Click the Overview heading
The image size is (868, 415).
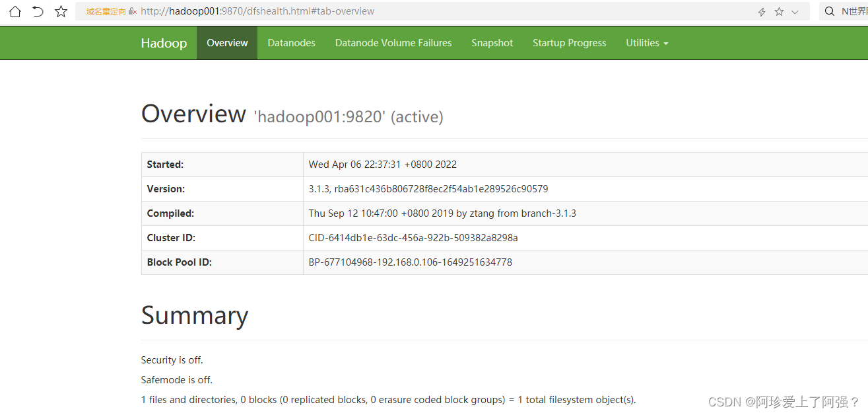[x=193, y=114]
